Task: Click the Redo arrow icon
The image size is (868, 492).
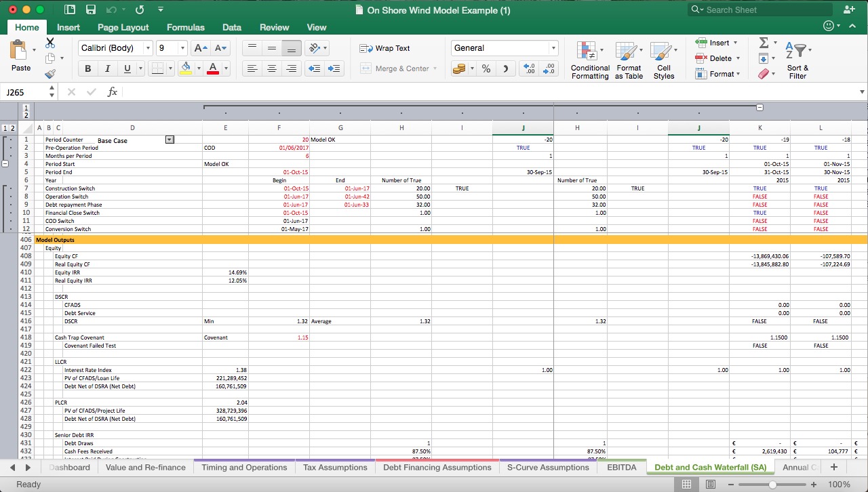Action: point(140,9)
